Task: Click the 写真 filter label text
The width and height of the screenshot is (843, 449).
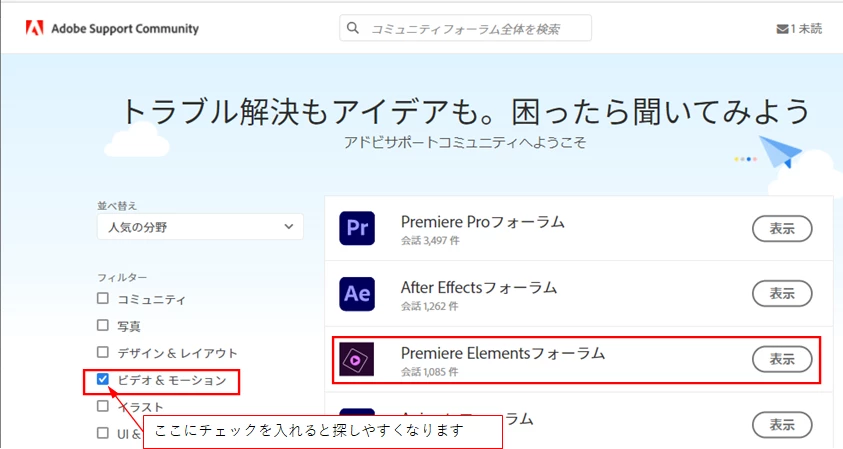Action: click(x=129, y=326)
